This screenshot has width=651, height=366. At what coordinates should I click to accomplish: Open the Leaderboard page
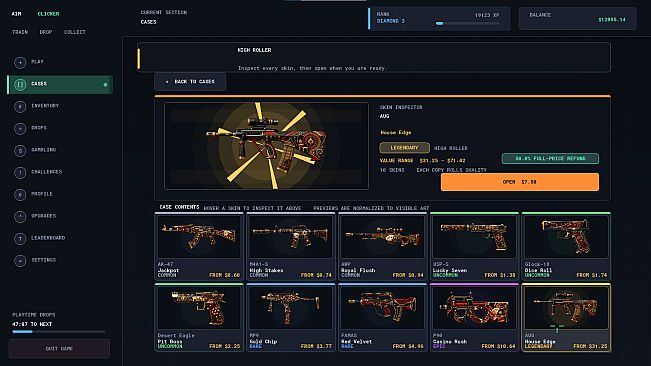click(60, 238)
